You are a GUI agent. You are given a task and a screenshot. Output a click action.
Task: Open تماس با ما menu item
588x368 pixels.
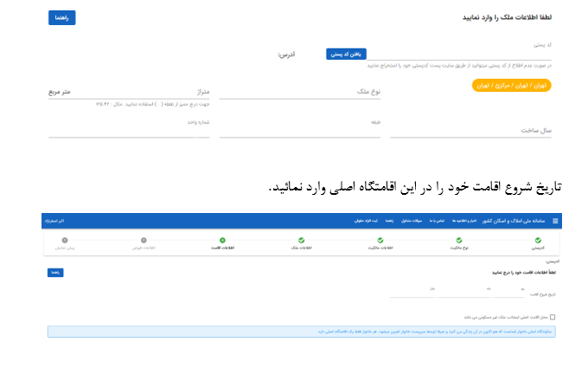[437, 221]
